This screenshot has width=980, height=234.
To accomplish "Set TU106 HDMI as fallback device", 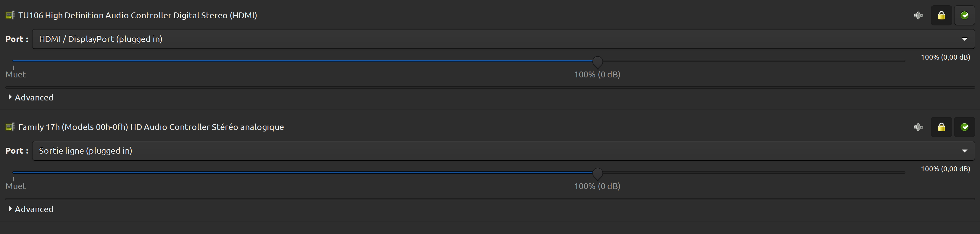I will tap(964, 16).
